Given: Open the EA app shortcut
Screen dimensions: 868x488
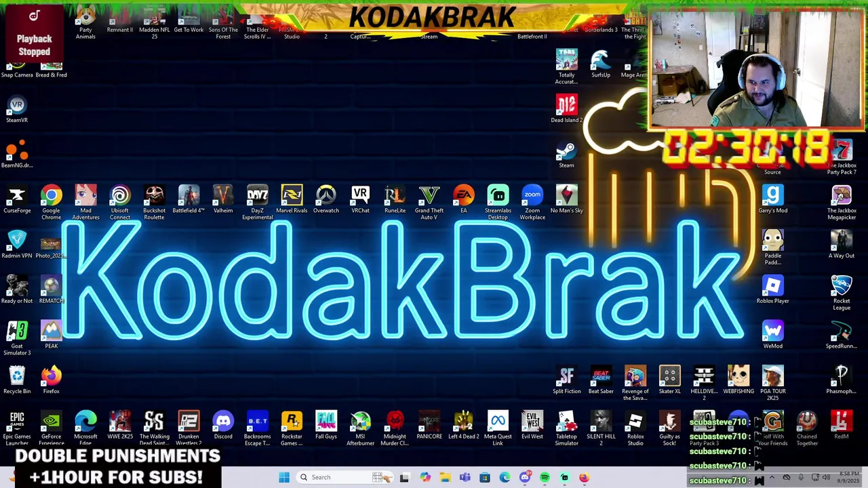Looking at the screenshot, I should 464,200.
